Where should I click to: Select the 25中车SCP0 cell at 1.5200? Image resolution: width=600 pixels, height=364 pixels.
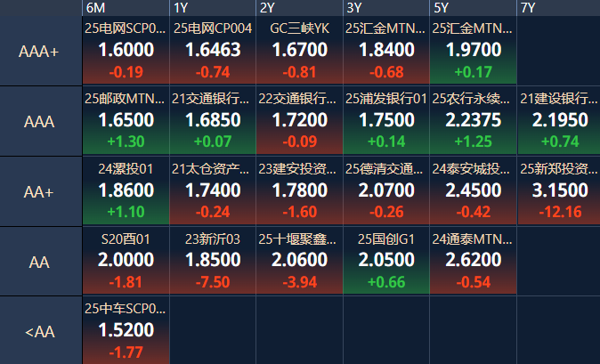click(126, 331)
